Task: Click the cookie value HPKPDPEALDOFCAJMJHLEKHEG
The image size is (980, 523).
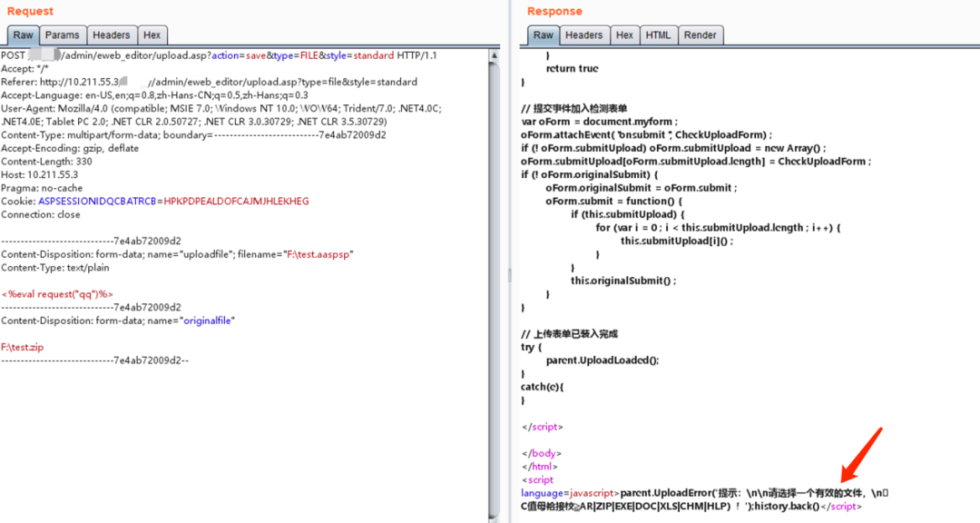Action: point(236,202)
